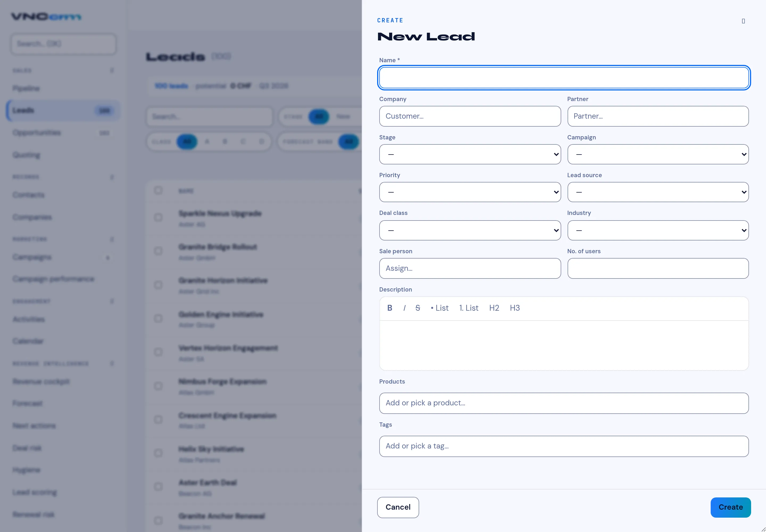Cancel the new lead form
The height and width of the screenshot is (532, 766).
coord(398,507)
